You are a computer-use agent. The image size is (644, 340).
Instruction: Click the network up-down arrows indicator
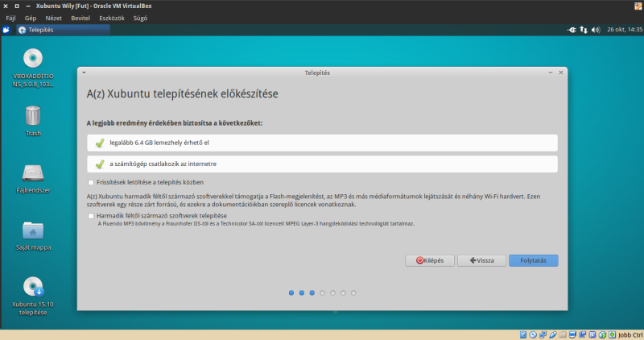584,30
